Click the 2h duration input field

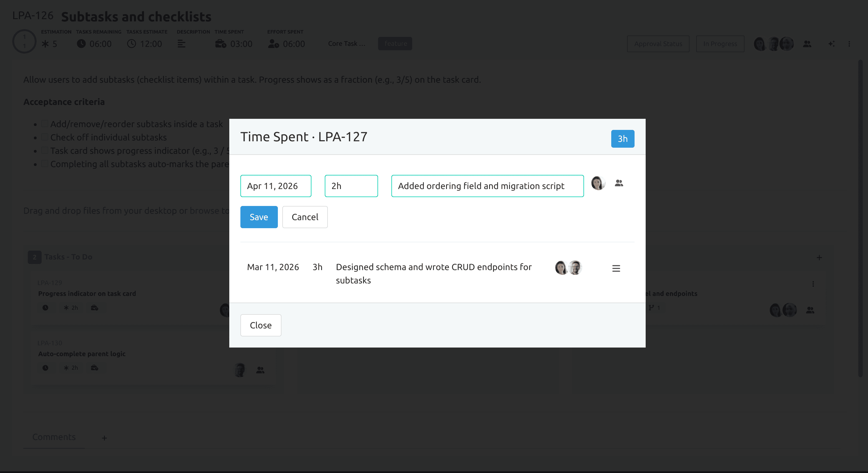coord(351,186)
